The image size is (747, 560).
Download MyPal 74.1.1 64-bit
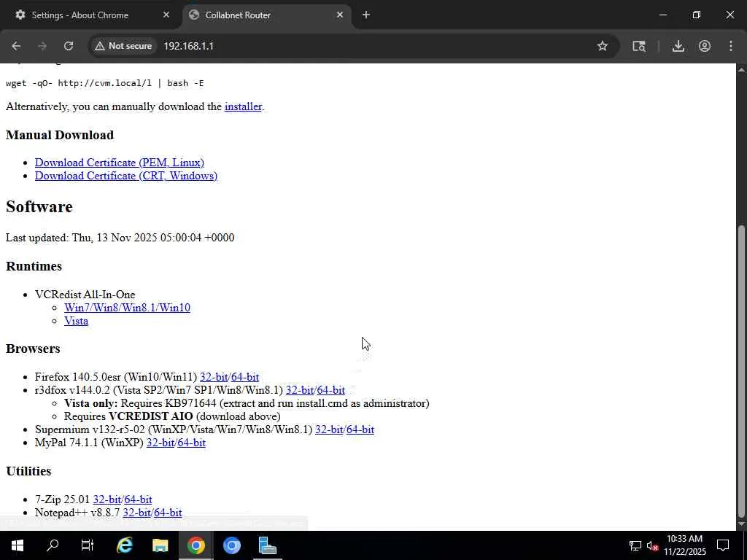[x=192, y=443]
